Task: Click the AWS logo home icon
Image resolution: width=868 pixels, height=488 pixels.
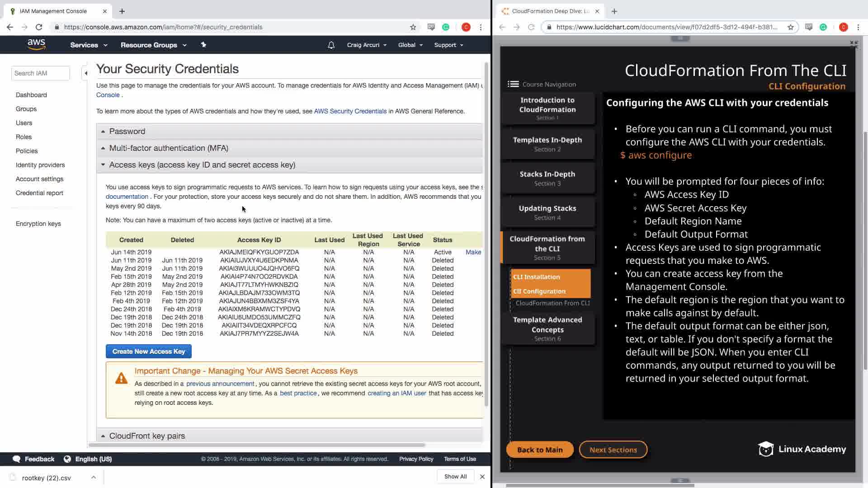Action: pos(36,44)
